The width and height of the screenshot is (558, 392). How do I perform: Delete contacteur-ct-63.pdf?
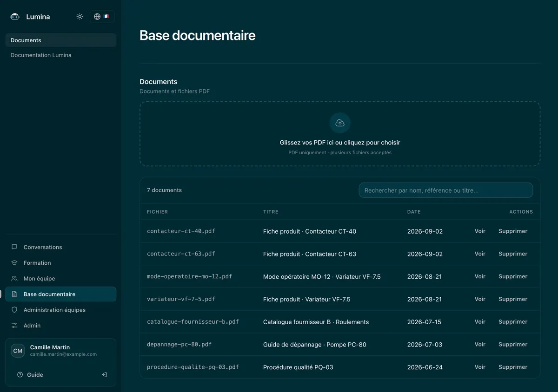click(x=513, y=254)
